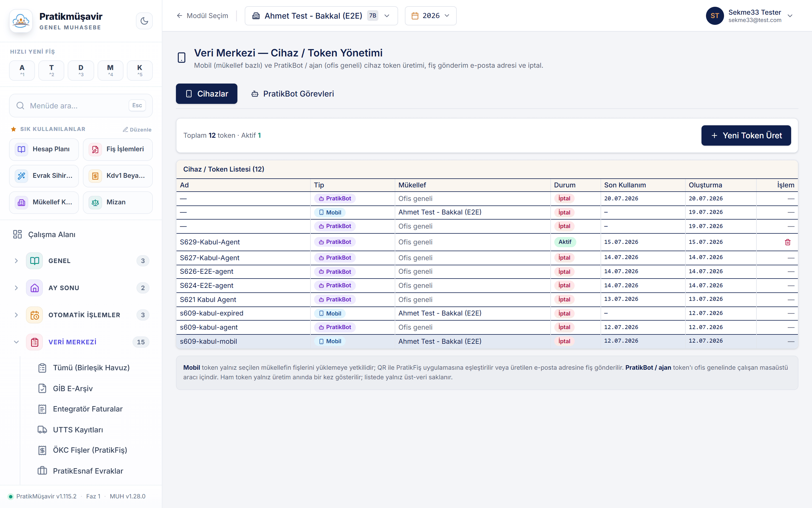Click the Aktif status badge

565,242
